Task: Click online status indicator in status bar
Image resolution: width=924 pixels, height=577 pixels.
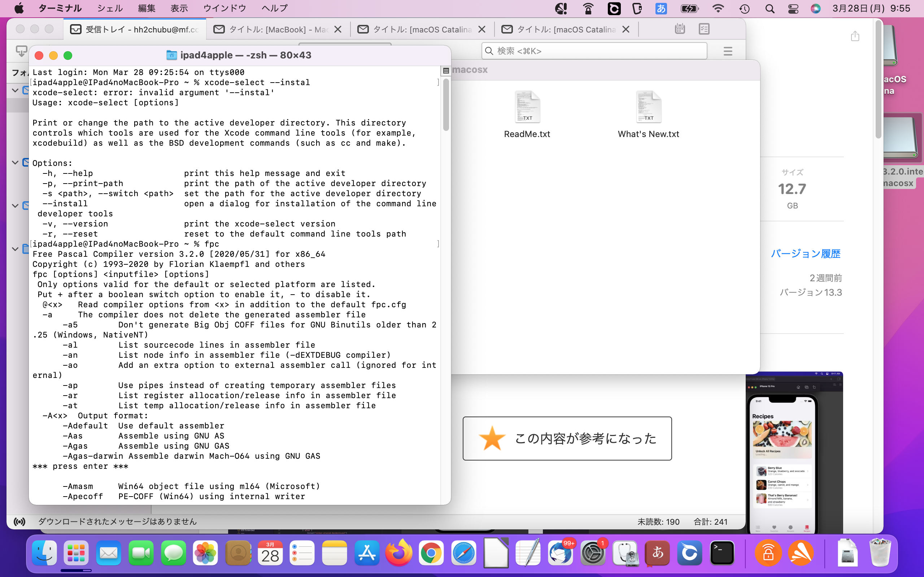Action: (19, 522)
